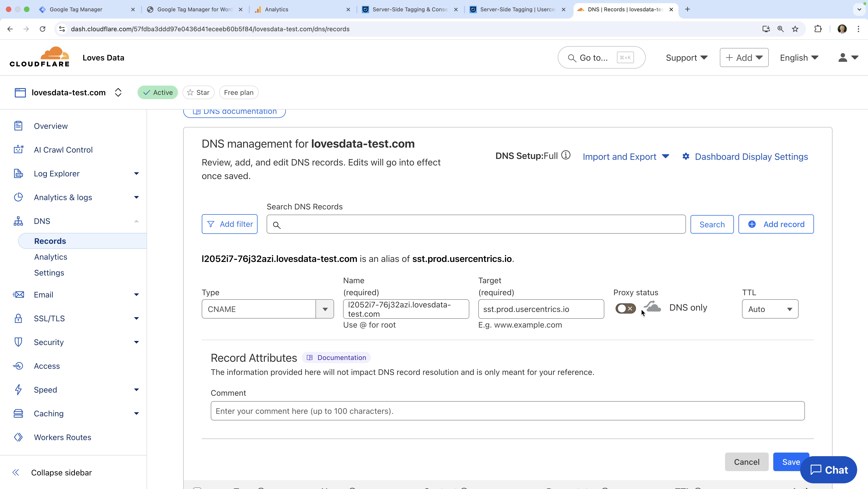Expand the Import and Export menu
868x489 pixels.
click(x=625, y=156)
